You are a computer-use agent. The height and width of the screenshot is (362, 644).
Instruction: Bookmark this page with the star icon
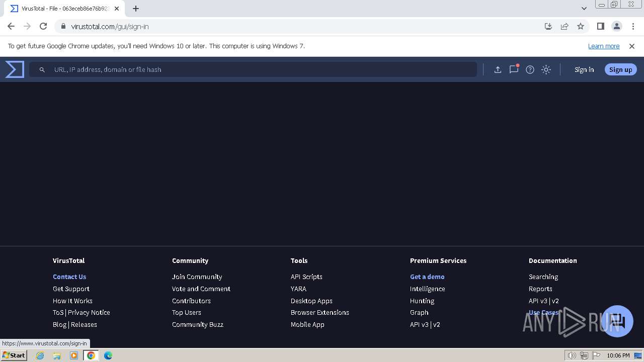581,27
